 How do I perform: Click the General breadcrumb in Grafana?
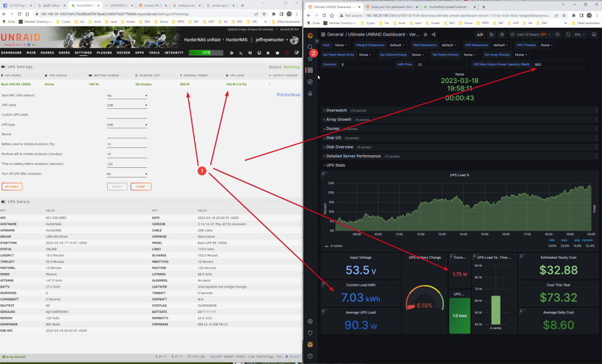click(x=335, y=34)
